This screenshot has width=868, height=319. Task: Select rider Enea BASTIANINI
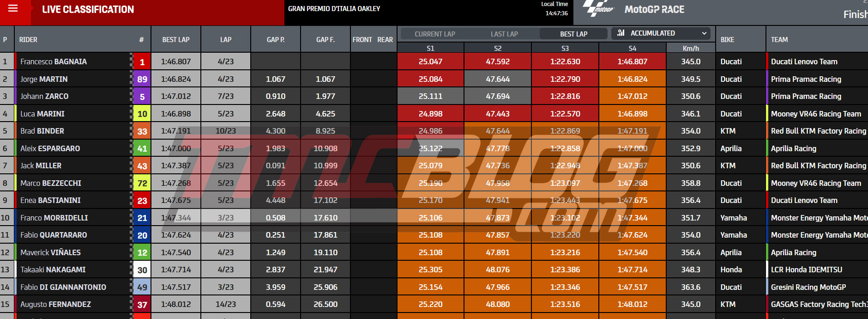[x=50, y=200]
